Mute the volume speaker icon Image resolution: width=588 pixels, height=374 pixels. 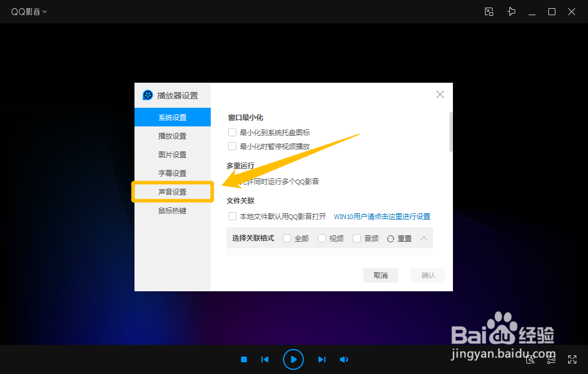point(343,359)
